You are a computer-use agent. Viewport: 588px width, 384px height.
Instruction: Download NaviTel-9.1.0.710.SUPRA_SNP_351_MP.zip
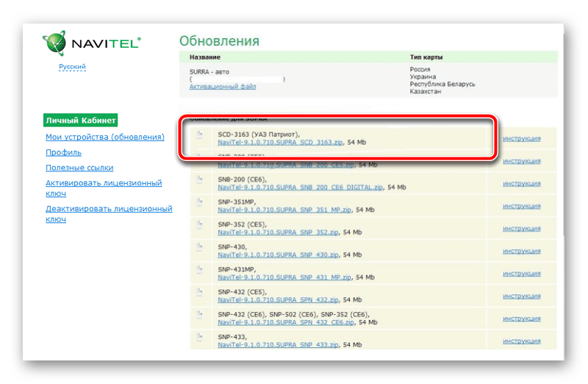click(284, 210)
